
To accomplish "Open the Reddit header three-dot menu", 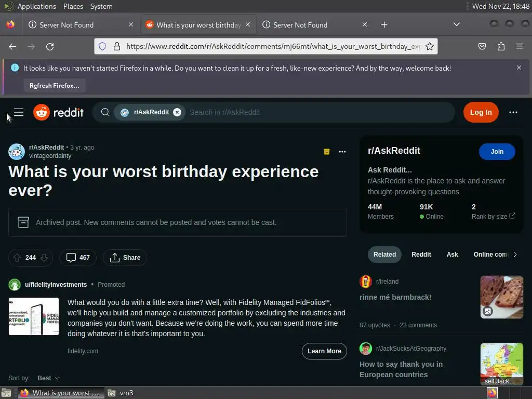I will click(x=513, y=112).
